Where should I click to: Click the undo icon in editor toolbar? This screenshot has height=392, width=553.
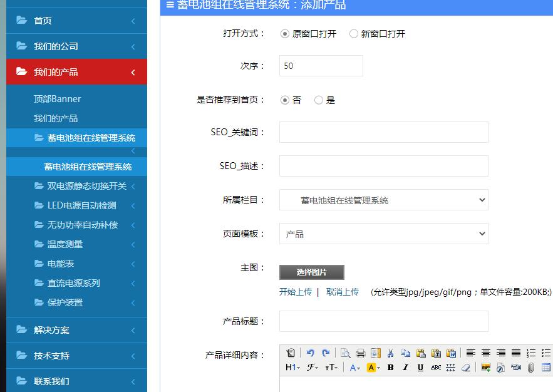tap(310, 353)
